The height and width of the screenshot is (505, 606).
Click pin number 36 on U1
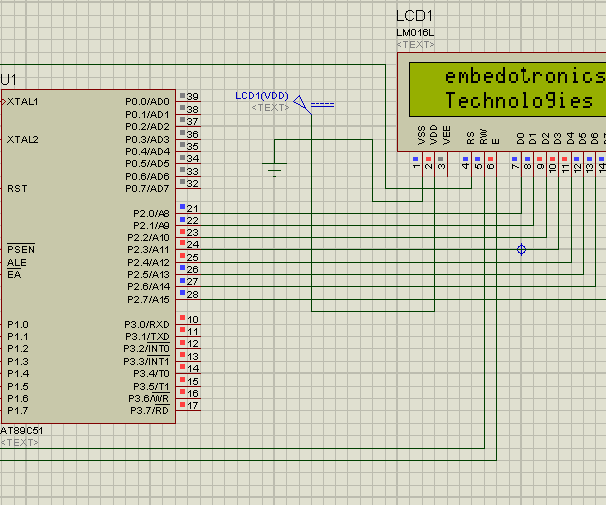192,134
